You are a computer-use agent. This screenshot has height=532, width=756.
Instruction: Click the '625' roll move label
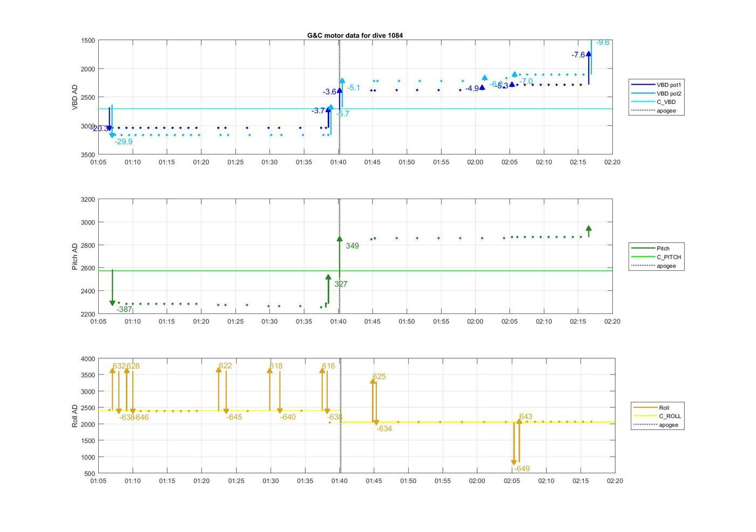pos(379,377)
